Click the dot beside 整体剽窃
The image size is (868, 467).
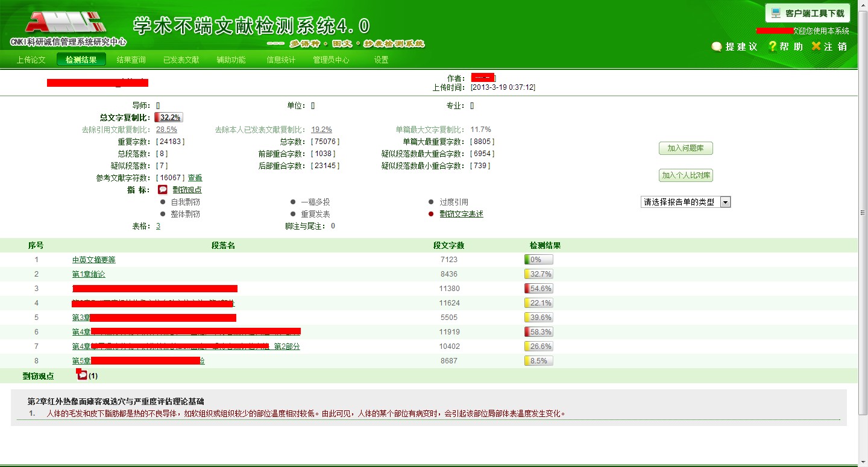pos(163,214)
